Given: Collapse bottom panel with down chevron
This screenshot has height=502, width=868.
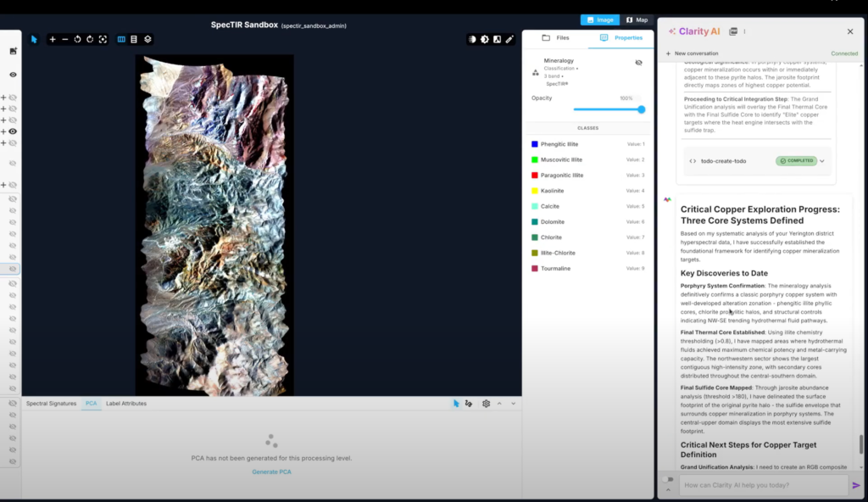Looking at the screenshot, I should pos(513,404).
